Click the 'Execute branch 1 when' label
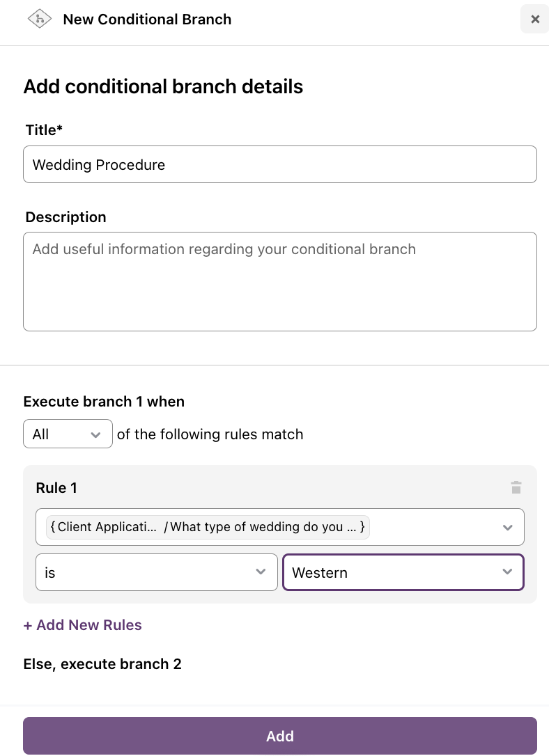 [x=104, y=402]
